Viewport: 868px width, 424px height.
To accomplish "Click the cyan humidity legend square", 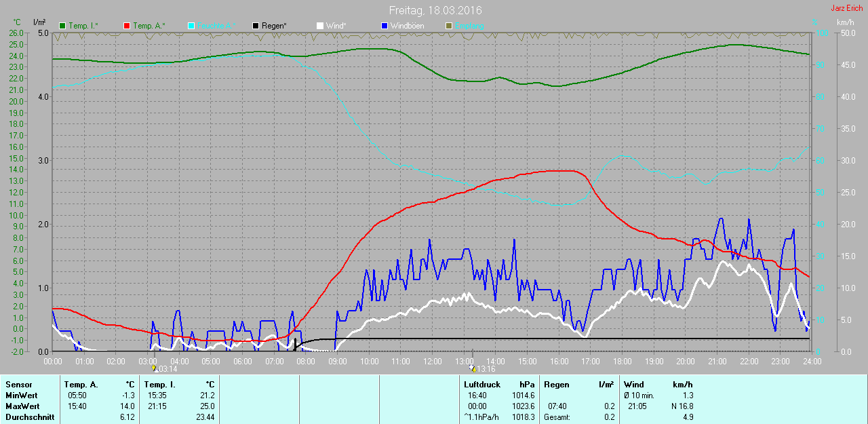I will pos(191,26).
